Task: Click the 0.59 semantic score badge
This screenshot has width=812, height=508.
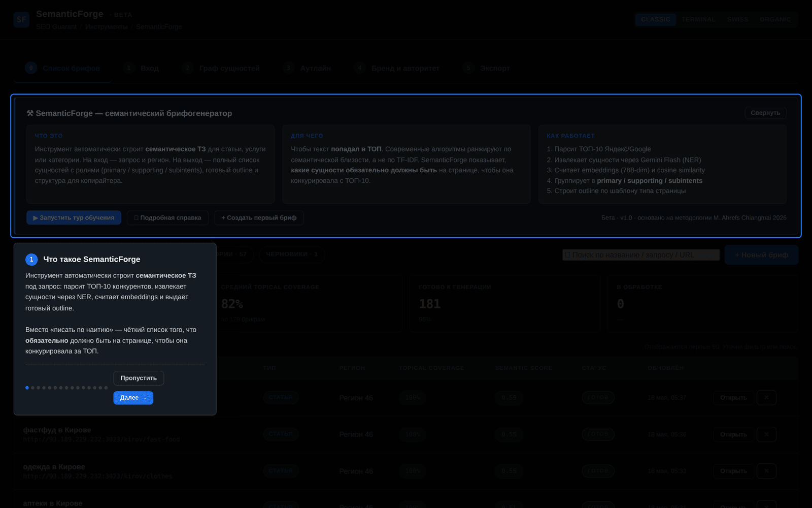Action: (509, 398)
